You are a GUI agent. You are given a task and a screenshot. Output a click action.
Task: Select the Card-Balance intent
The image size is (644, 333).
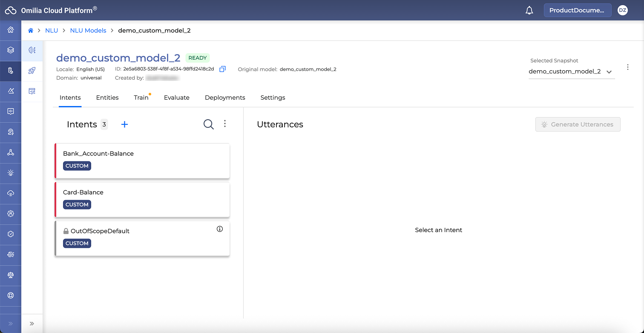click(x=142, y=199)
